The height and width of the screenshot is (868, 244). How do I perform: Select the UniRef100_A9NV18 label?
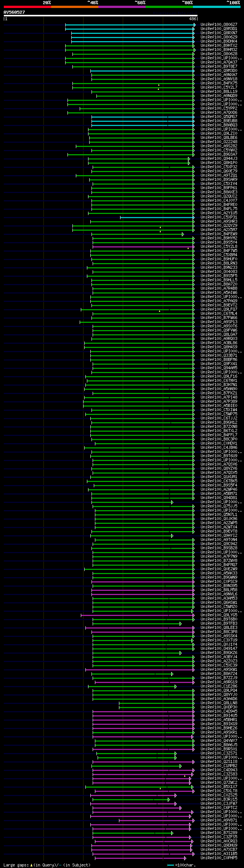click(x=219, y=79)
